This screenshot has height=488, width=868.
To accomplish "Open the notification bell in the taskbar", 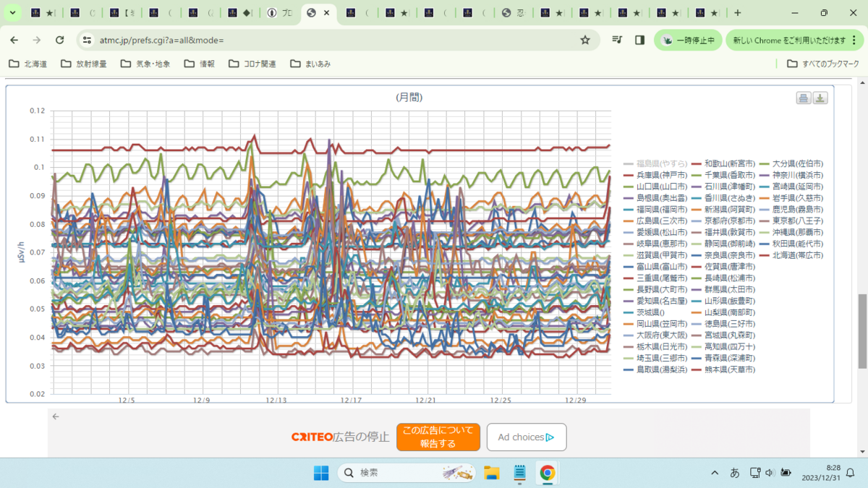I will (x=851, y=473).
